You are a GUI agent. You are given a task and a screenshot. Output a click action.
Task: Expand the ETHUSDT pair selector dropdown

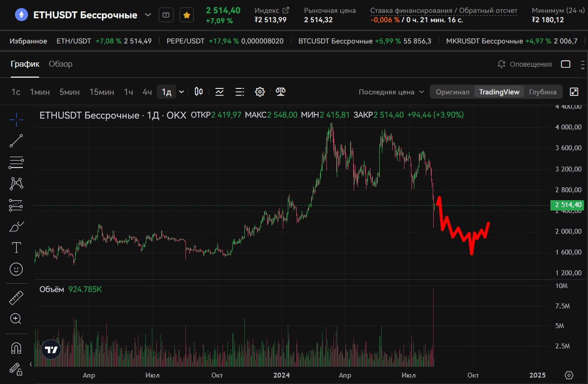tap(148, 15)
